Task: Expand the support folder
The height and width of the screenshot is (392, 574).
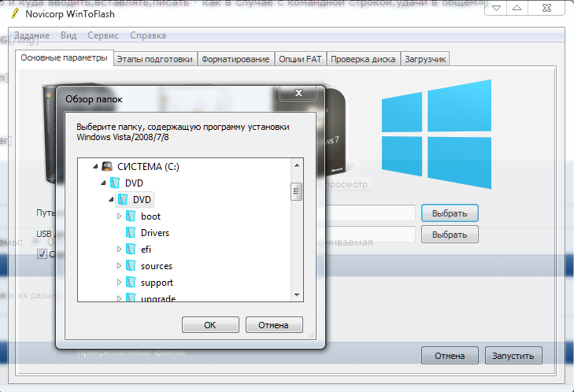Action: click(x=120, y=283)
